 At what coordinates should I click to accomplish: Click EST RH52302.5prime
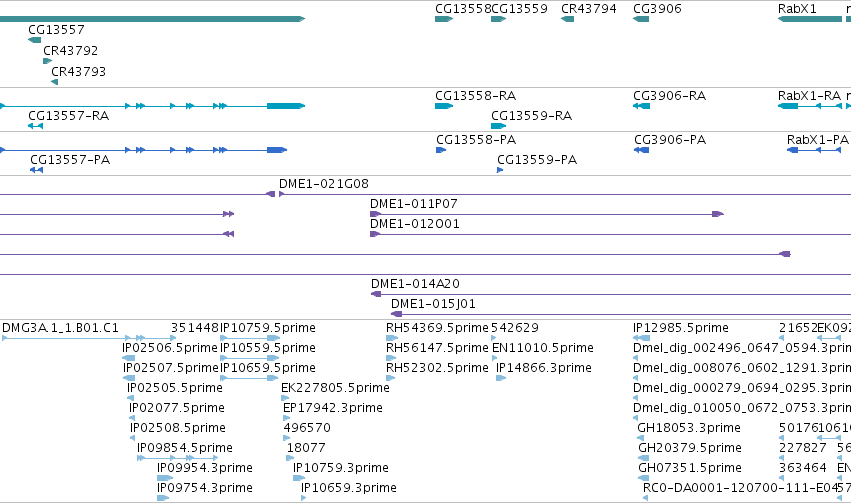390,378
